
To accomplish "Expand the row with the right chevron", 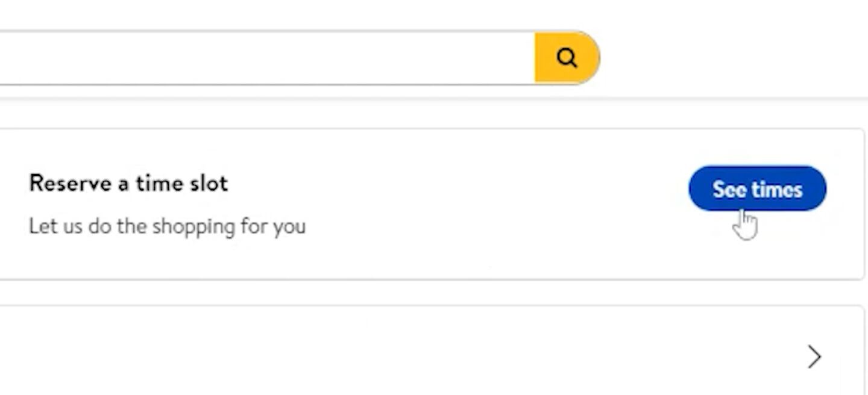I will click(x=814, y=356).
